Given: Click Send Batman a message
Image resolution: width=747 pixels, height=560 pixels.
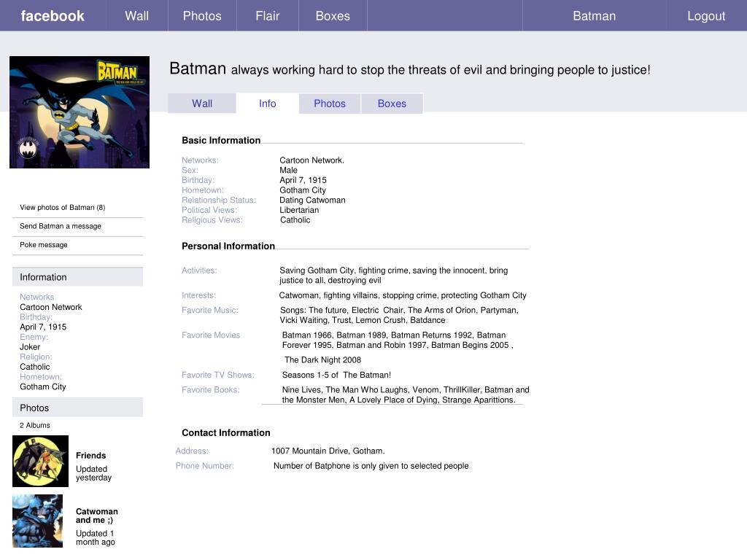Looking at the screenshot, I should tap(61, 226).
